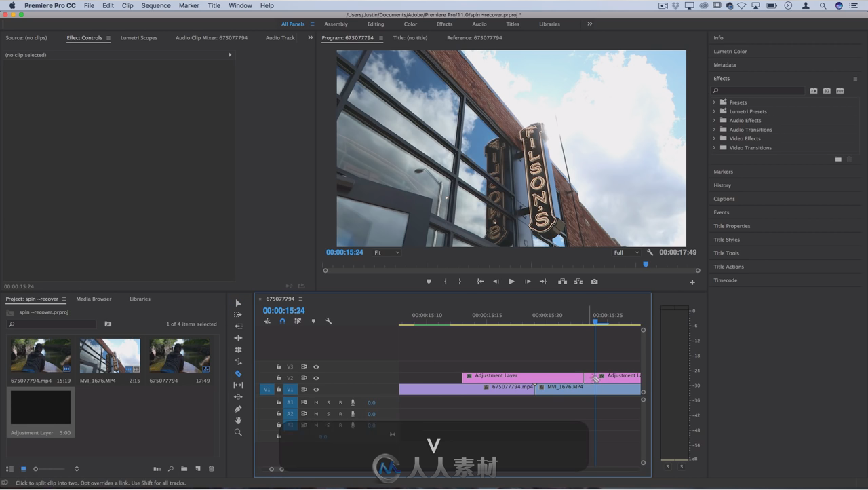Click the Effects panel search field
Screen dimensions: 868x490
click(757, 91)
